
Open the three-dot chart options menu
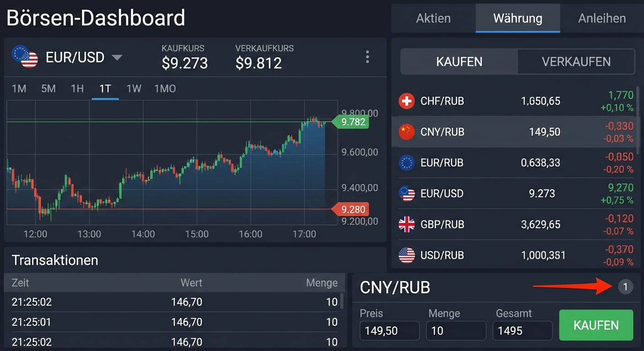[367, 56]
